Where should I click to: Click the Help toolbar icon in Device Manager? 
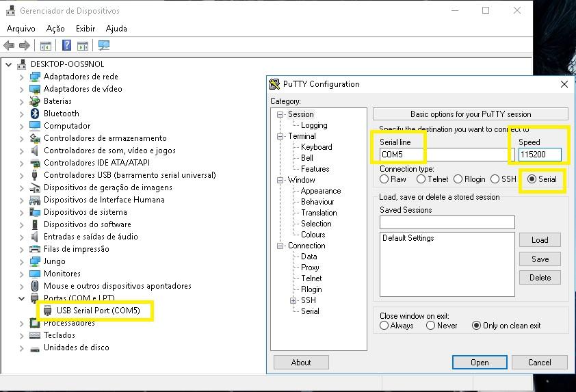(66, 46)
